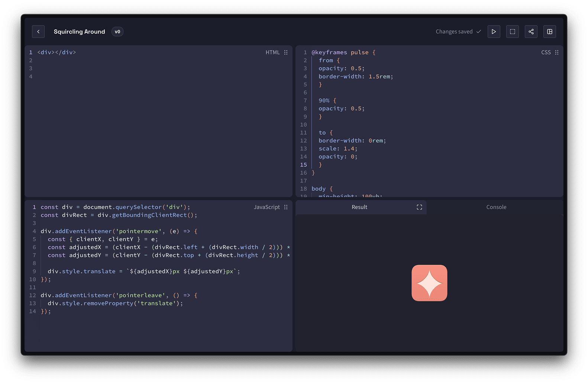Grab the HTML panel drag handle
The image size is (588, 383).
[286, 52]
